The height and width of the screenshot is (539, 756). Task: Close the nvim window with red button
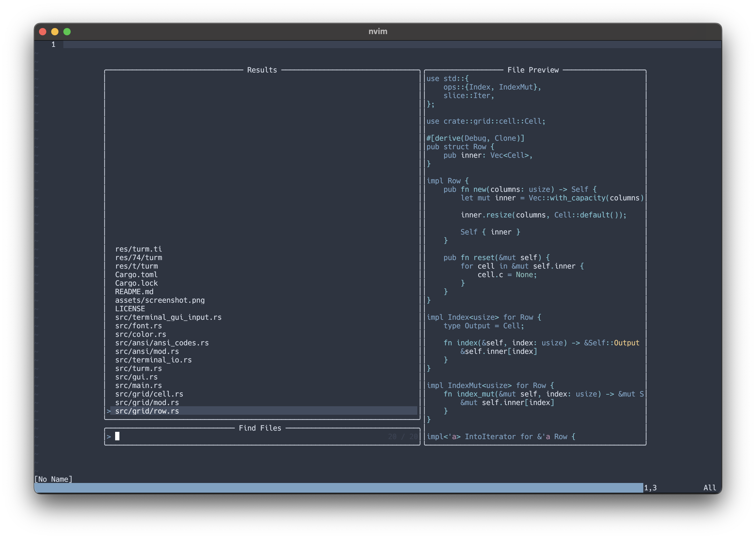(43, 32)
